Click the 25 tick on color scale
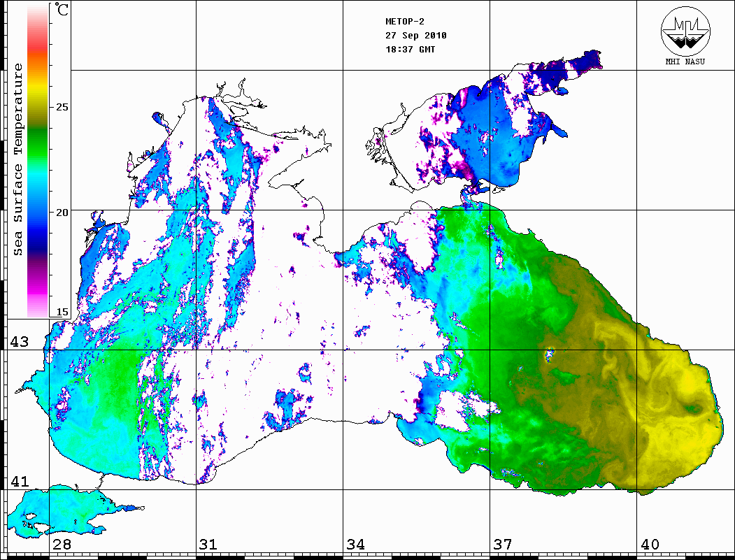Image resolution: width=735 pixels, height=560 pixels. pyautogui.click(x=62, y=107)
